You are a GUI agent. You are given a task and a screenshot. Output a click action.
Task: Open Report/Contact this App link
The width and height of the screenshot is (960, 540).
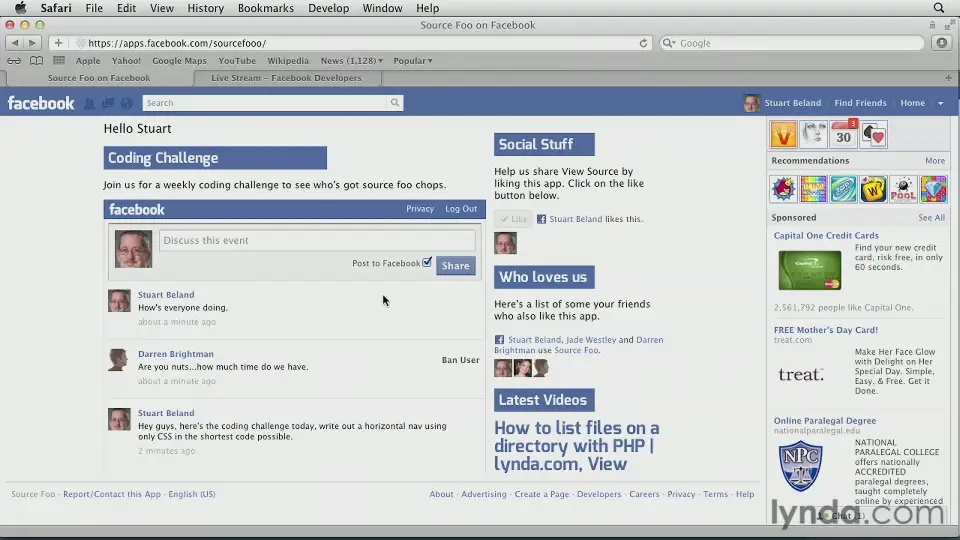click(x=112, y=494)
